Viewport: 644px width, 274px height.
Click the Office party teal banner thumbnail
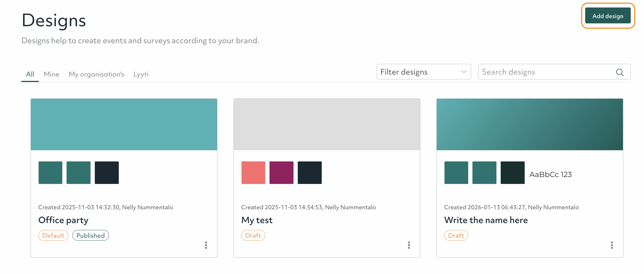point(124,124)
